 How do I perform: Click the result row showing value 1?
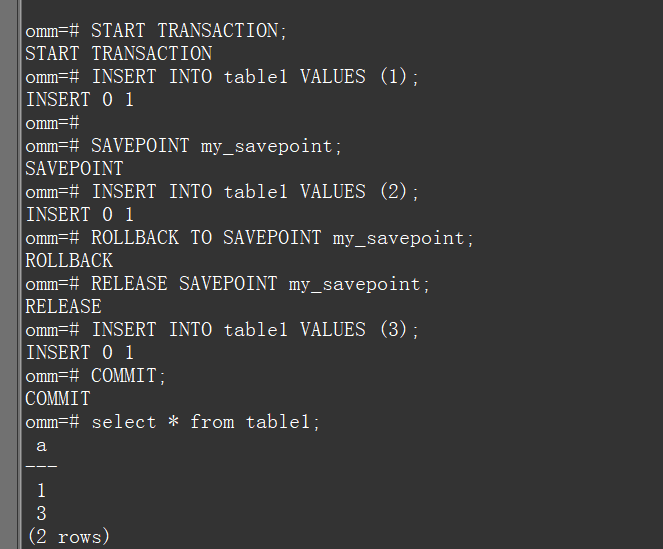click(x=41, y=491)
